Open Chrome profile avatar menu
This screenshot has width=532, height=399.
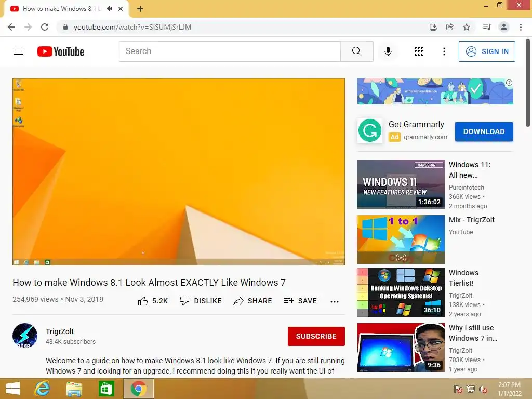click(x=504, y=27)
